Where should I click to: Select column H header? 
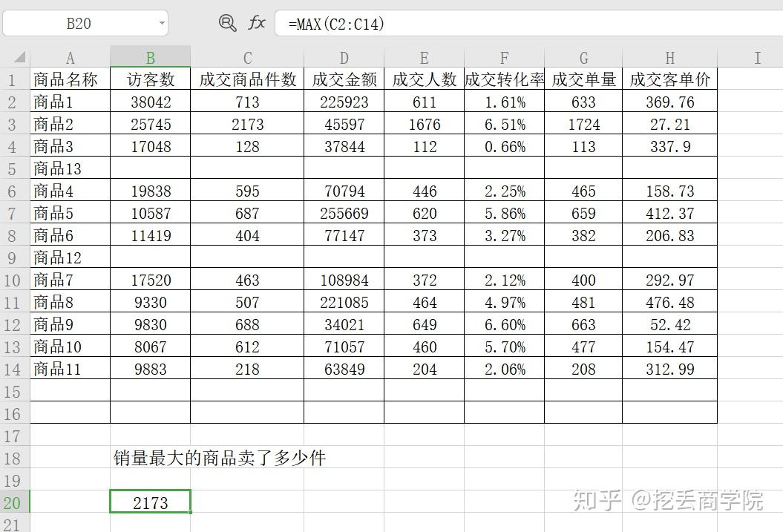(x=669, y=57)
